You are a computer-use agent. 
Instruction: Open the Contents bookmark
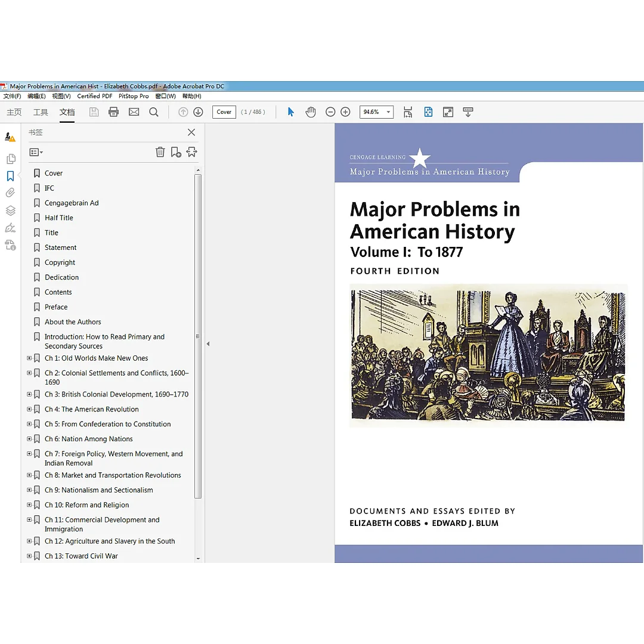(58, 292)
